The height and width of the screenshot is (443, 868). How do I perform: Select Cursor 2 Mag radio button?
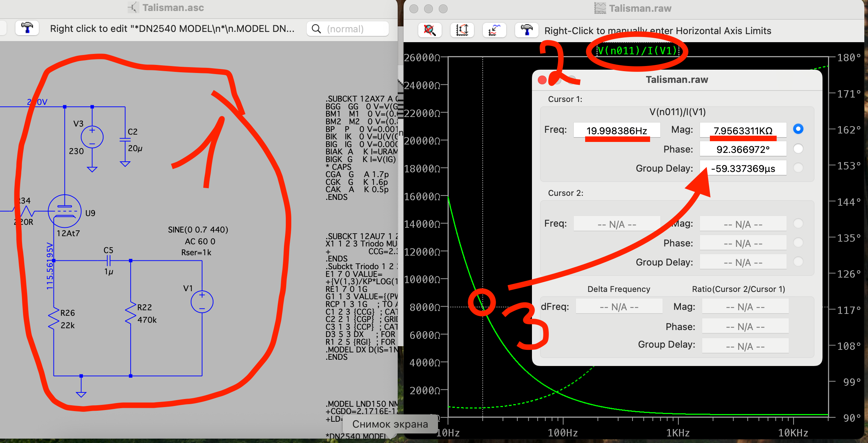[798, 223]
